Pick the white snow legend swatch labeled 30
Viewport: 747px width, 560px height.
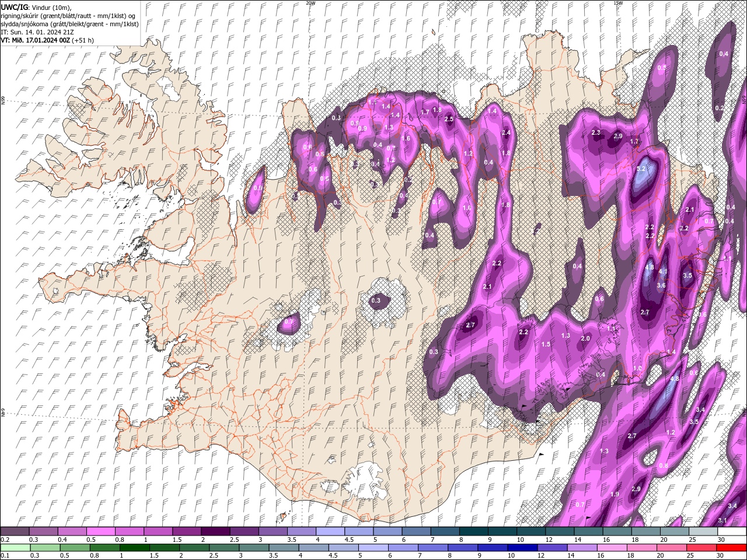point(731,531)
